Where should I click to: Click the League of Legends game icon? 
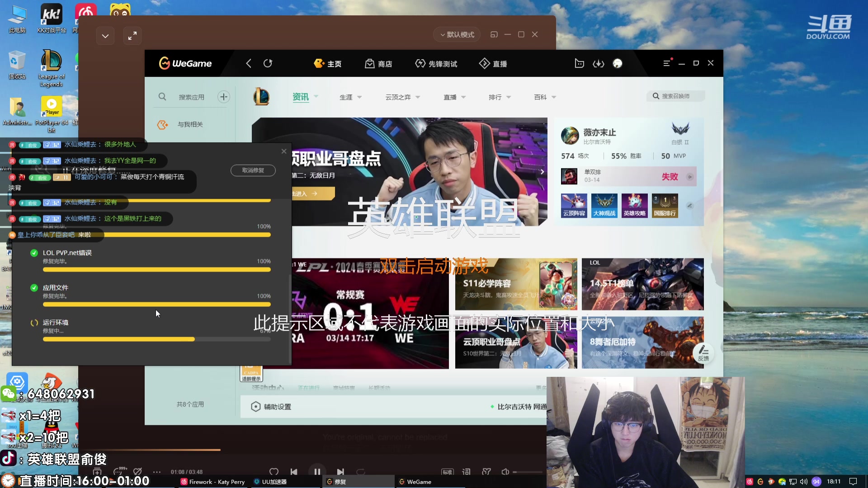click(x=261, y=97)
